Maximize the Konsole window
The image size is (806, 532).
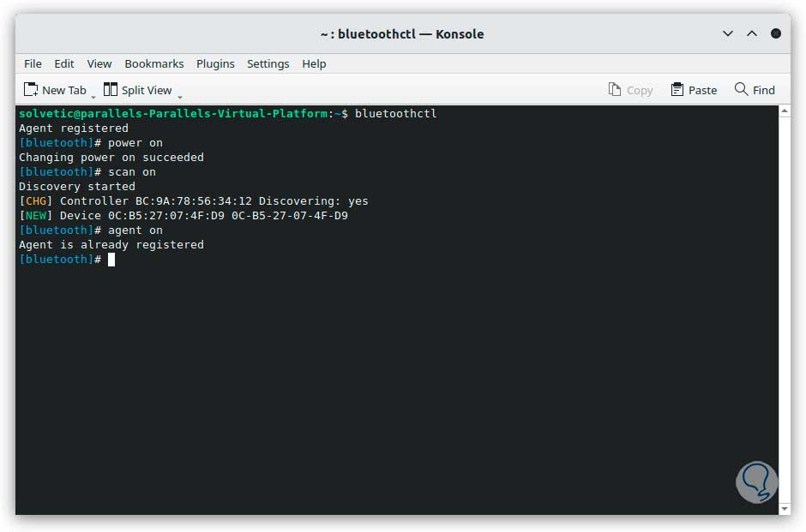tap(752, 34)
